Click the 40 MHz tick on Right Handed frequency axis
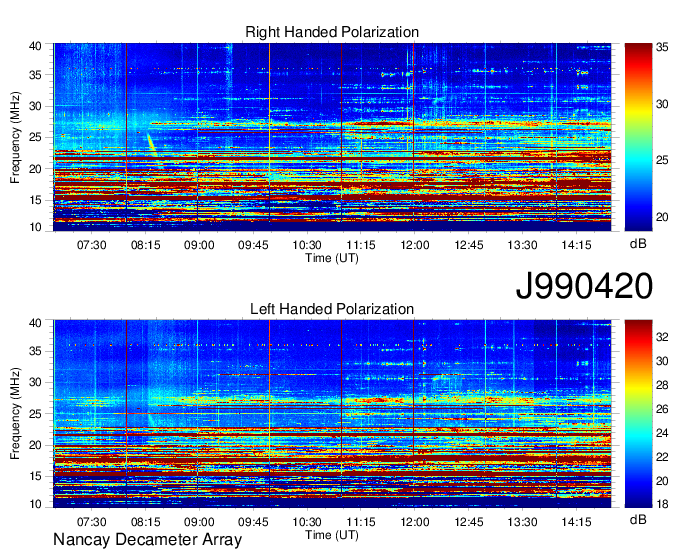Viewport: 680px width, 552px height. tap(35, 46)
